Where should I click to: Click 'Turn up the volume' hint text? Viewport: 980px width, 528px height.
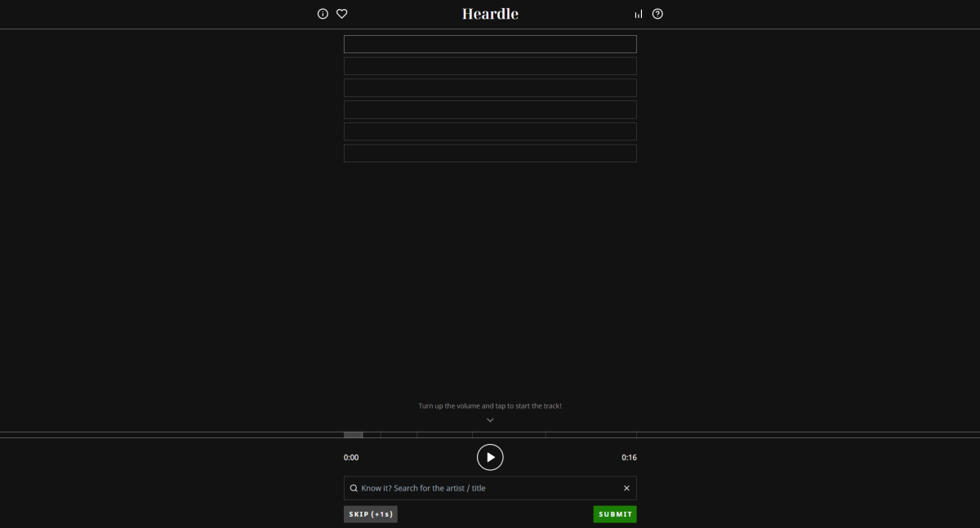tap(490, 406)
